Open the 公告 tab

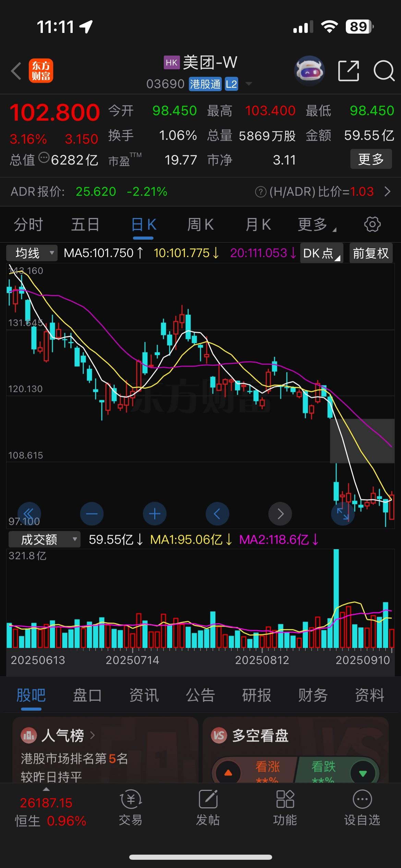[x=200, y=695]
